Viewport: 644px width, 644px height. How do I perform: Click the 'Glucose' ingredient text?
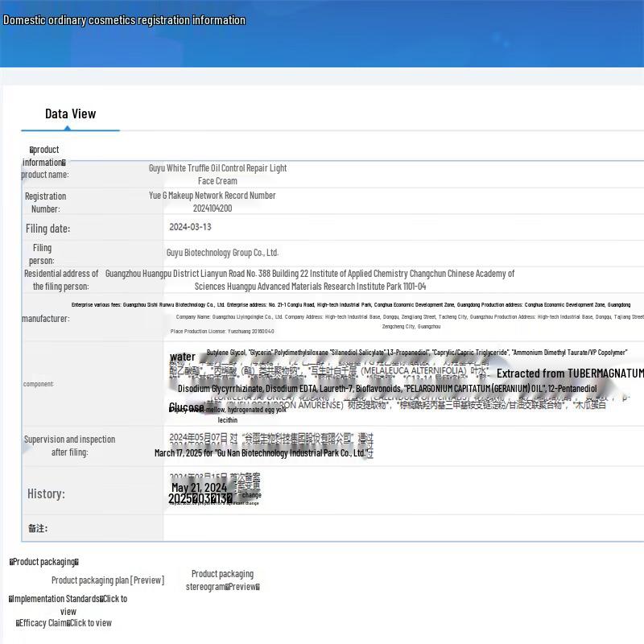(x=186, y=408)
